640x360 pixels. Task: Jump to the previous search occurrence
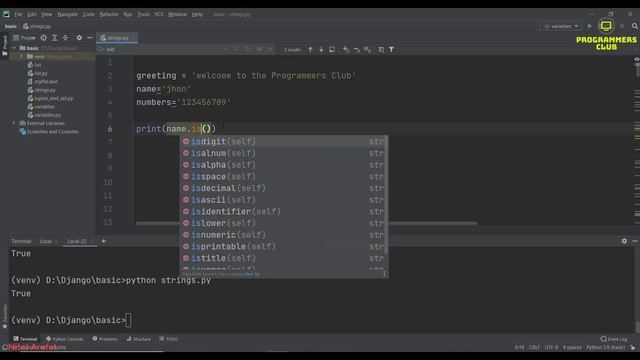coord(310,49)
